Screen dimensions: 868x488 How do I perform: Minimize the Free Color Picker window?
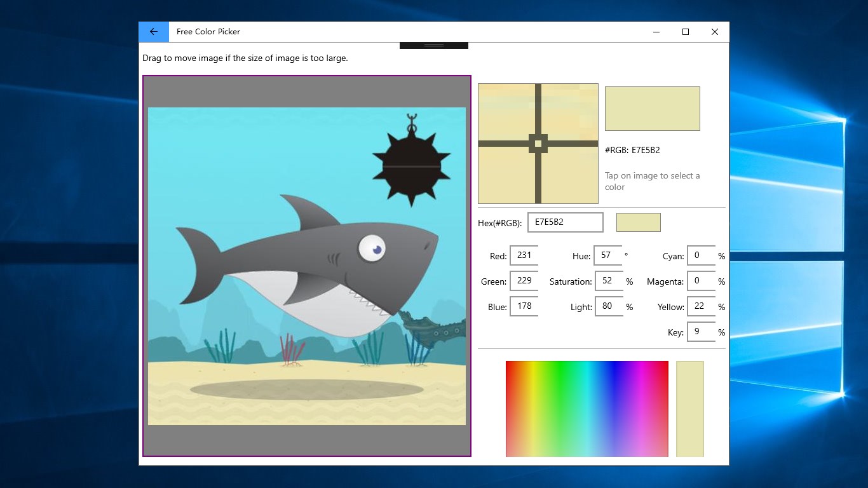pos(656,32)
